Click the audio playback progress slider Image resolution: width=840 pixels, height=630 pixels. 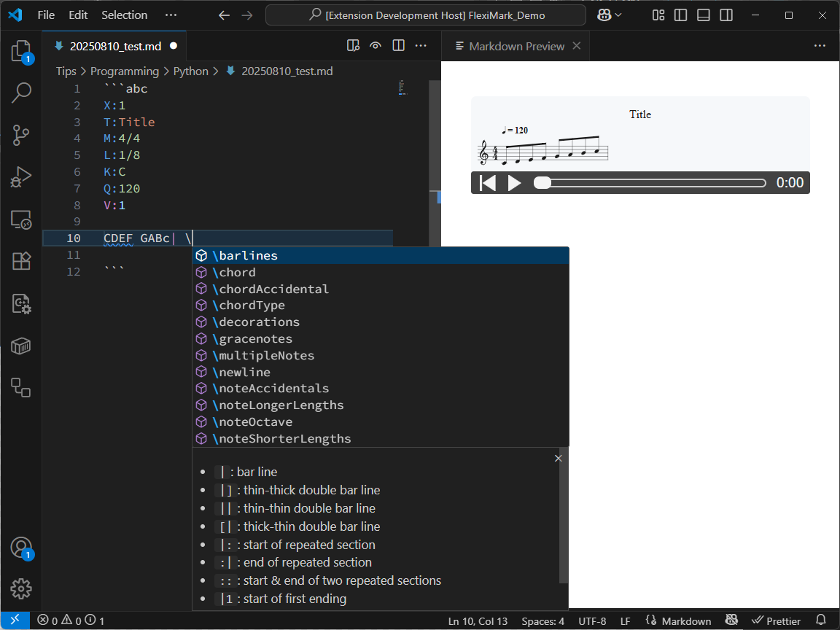650,183
